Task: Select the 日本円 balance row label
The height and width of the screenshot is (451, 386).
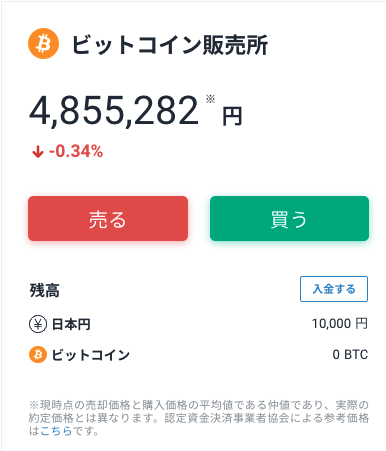Action: pos(71,324)
